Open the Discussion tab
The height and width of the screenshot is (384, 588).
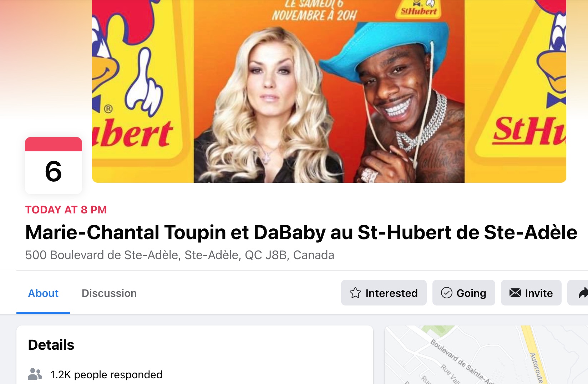(109, 293)
